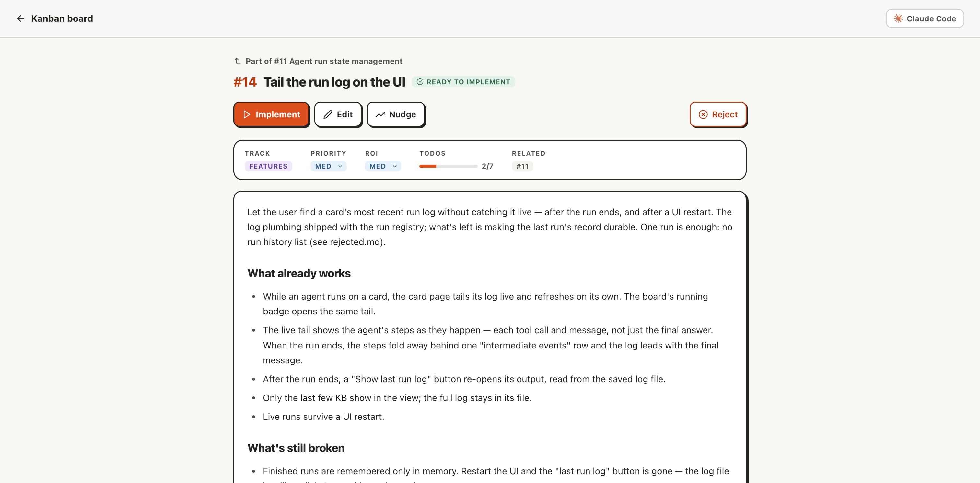Click the bullet Only the last few KB show

point(397,398)
